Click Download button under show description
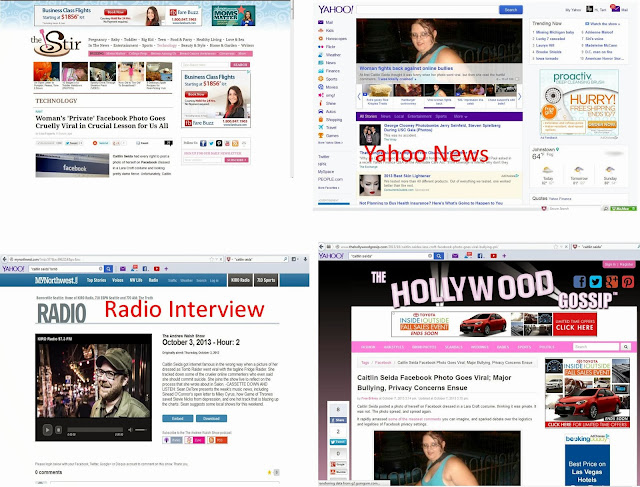Screen dimensions: 640x487 [x=211, y=418]
